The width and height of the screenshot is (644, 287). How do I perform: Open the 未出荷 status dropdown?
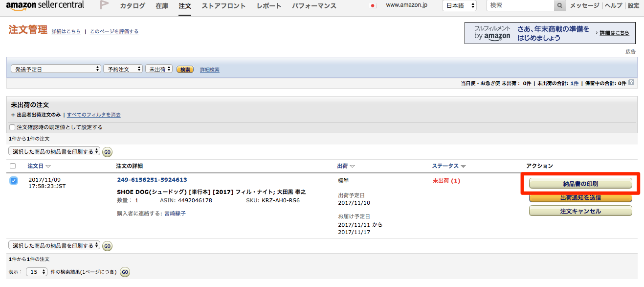(x=159, y=69)
